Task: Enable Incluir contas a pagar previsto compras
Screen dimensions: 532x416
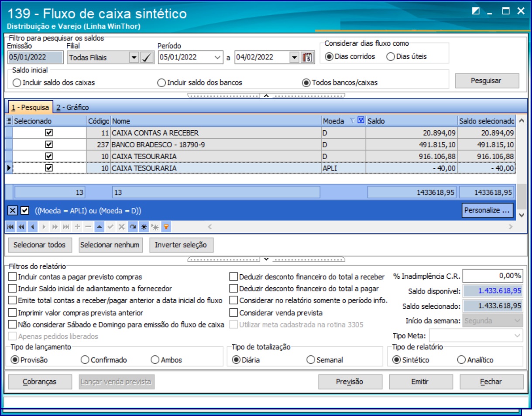Action: (13, 276)
